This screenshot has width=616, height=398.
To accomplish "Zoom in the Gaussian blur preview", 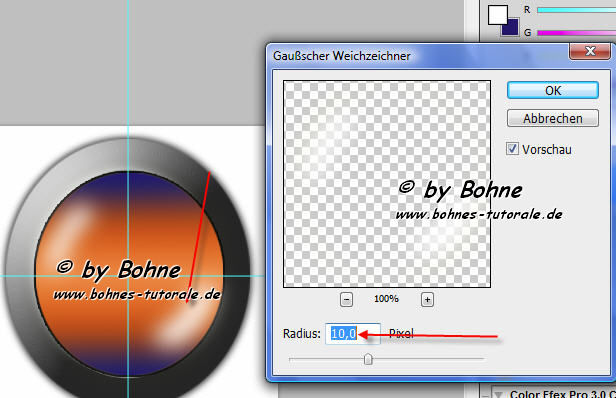I will click(427, 300).
